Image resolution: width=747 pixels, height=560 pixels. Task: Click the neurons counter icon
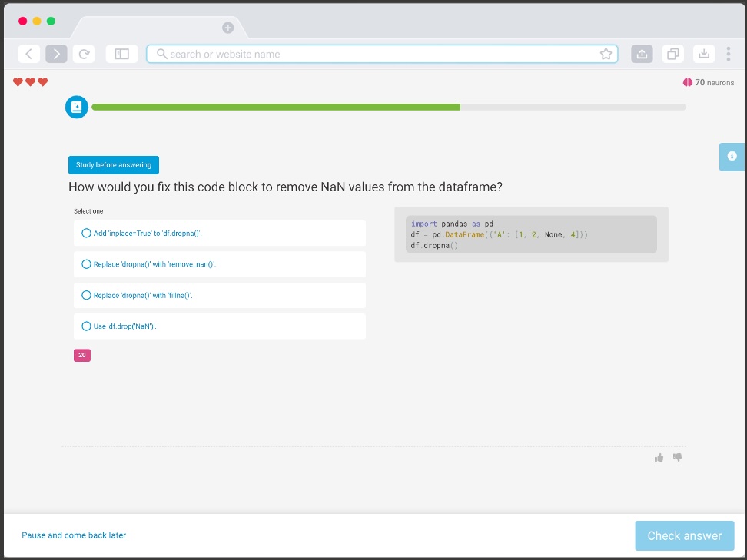click(686, 82)
